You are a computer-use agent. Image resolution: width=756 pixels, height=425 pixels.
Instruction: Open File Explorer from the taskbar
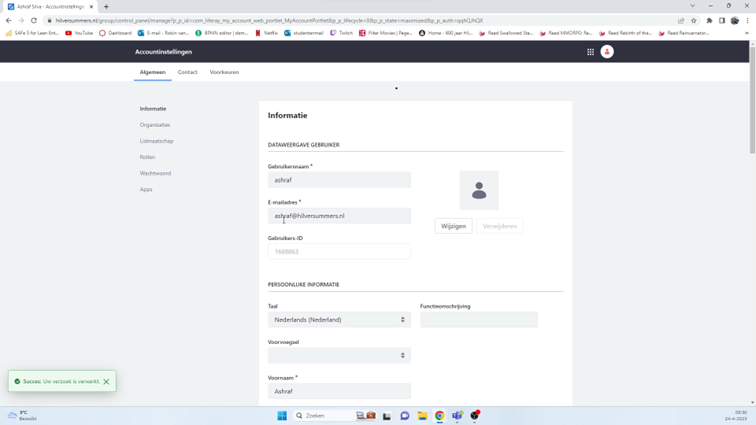pos(422,416)
